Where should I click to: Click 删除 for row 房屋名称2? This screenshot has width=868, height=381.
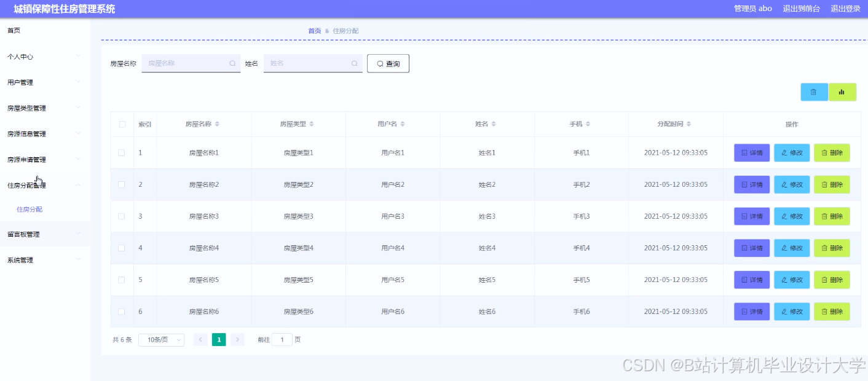coord(832,184)
